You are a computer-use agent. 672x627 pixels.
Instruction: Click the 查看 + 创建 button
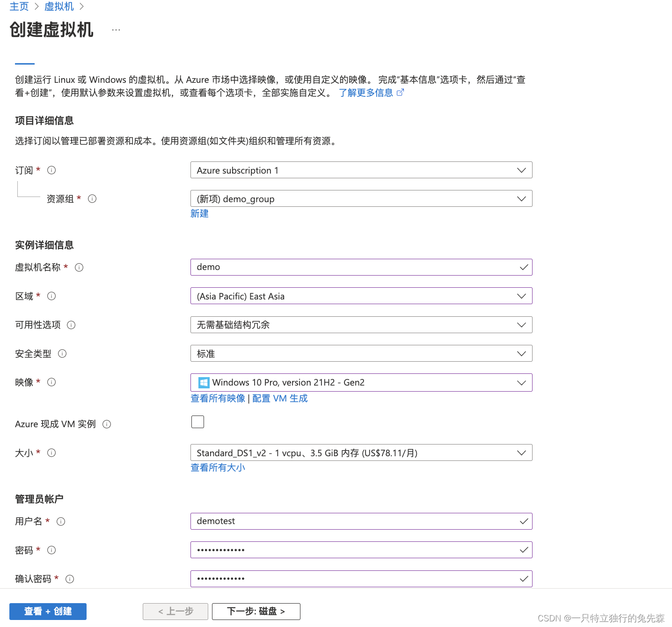pos(48,612)
